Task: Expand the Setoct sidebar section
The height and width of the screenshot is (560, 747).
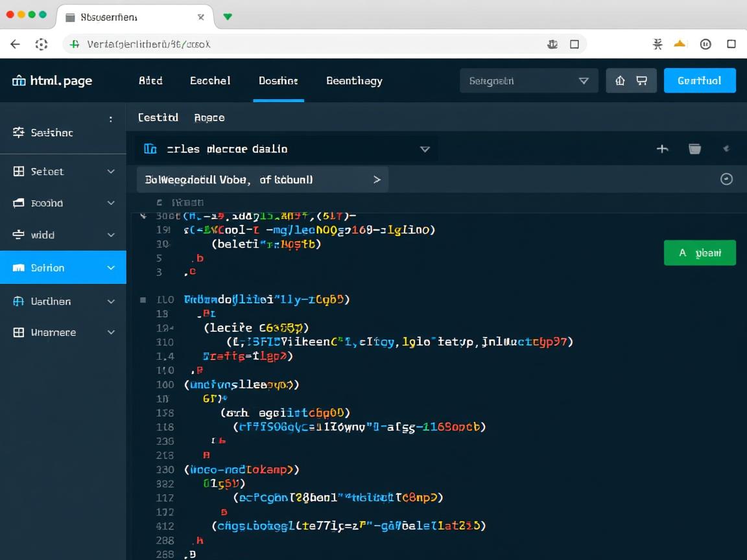Action: 63,172
